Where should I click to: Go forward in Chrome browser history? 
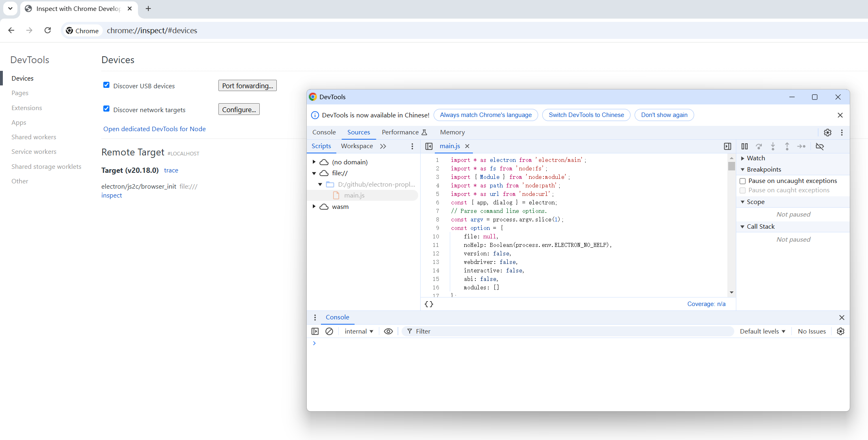point(29,30)
